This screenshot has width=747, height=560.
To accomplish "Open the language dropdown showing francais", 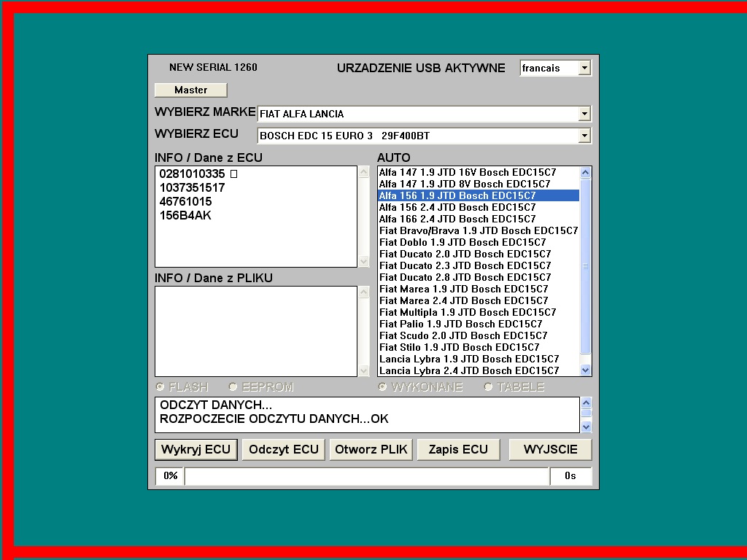I will pyautogui.click(x=584, y=68).
